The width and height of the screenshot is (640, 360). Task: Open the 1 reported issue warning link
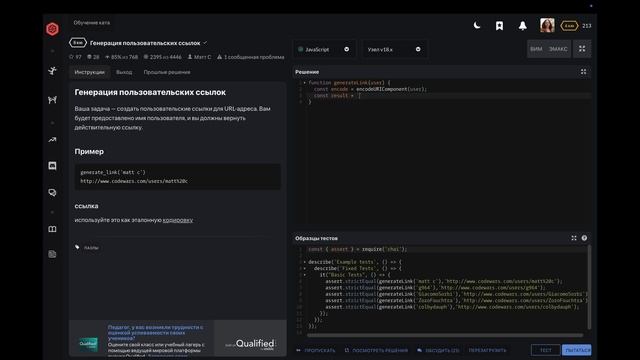(x=251, y=57)
